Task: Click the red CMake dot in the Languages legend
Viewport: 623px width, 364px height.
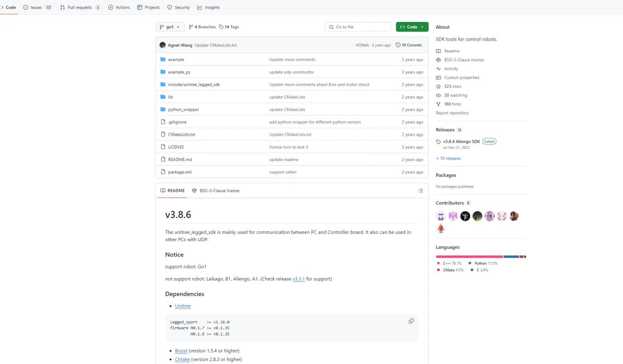Action: [438, 270]
